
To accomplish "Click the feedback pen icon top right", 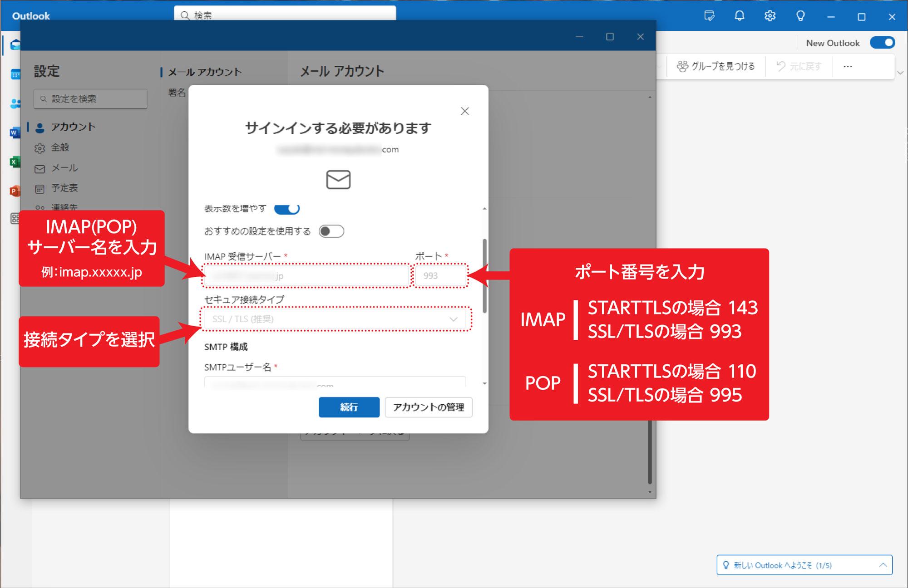I will tap(709, 16).
